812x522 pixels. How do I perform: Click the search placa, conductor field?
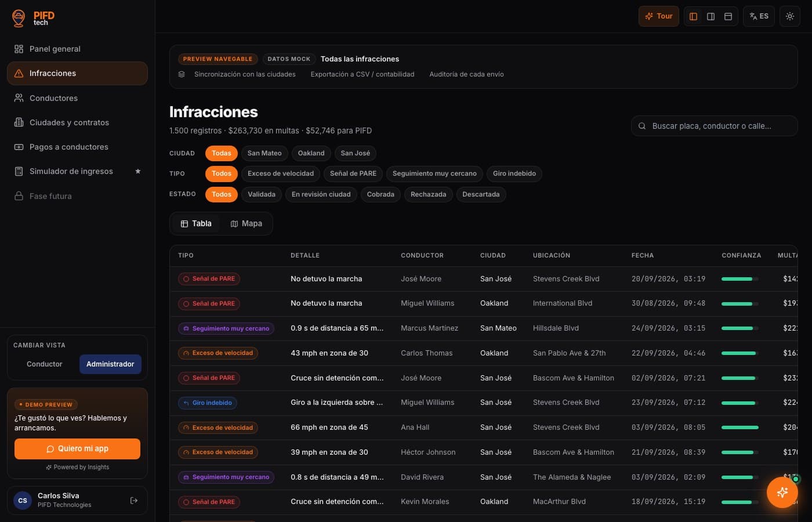click(714, 126)
